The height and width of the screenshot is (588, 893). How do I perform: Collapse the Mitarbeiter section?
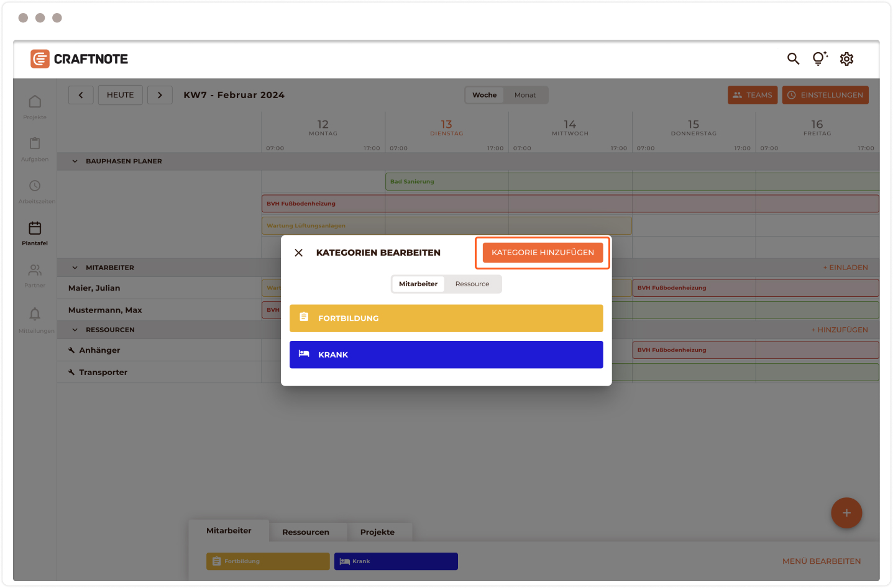point(75,268)
